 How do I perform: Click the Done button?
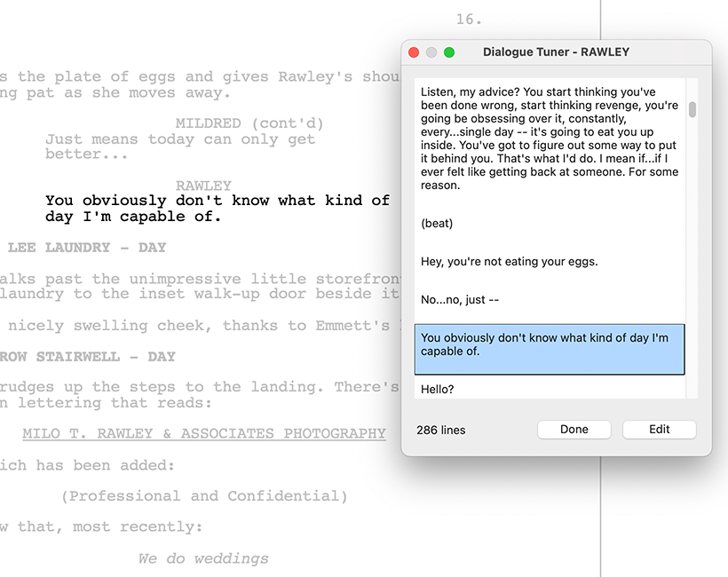[574, 430]
